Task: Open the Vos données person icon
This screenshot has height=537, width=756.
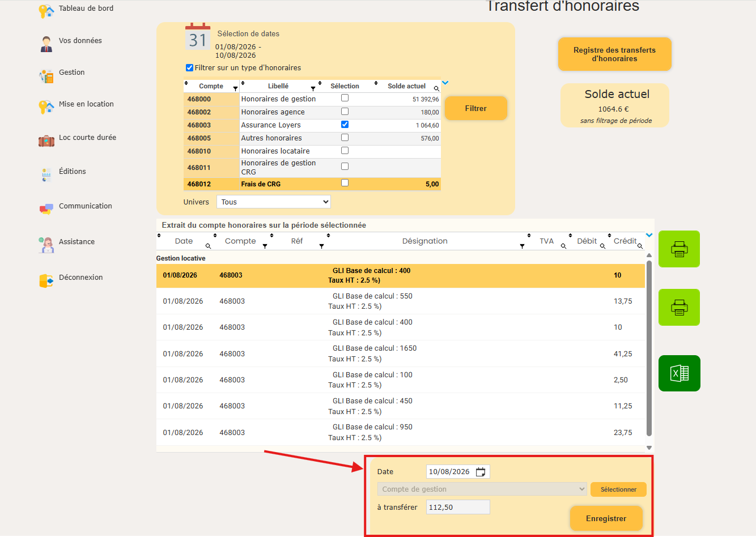Action: (x=46, y=44)
